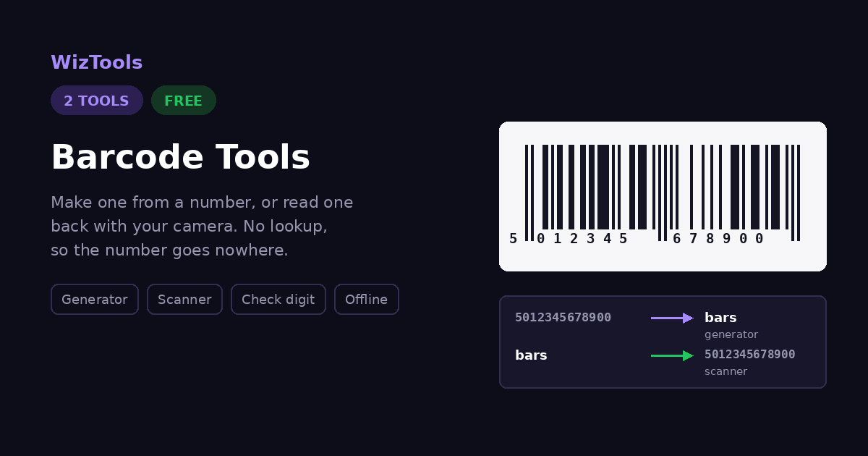Click the 'generator' caption
868x456 pixels.
tap(731, 334)
